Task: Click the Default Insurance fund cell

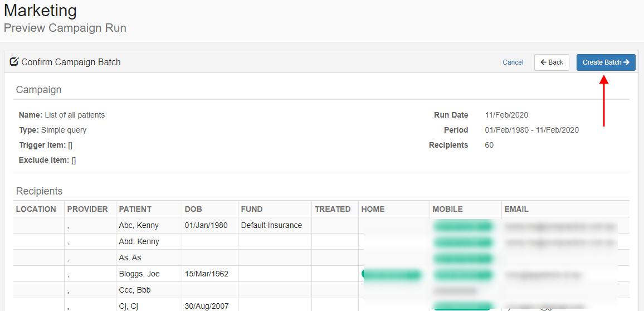Action: 271,225
